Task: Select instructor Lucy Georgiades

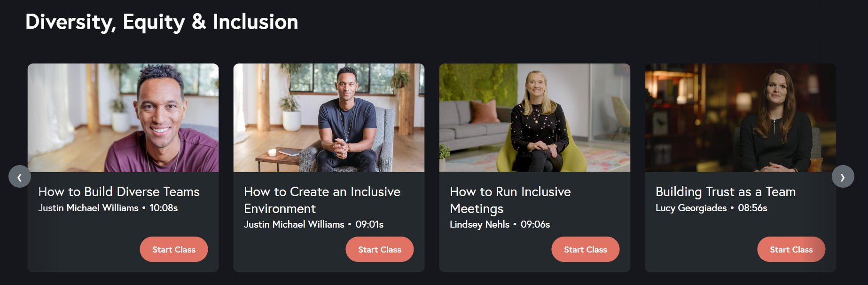Action: 691,208
